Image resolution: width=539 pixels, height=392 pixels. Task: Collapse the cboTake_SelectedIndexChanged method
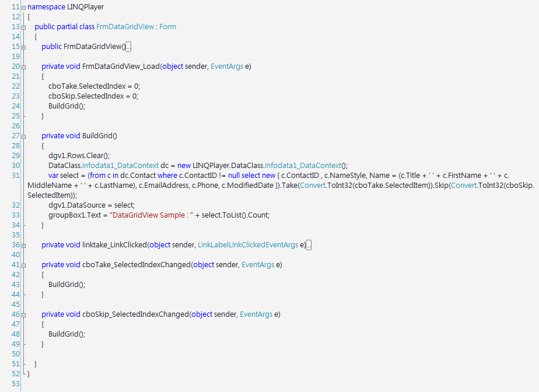23,266
